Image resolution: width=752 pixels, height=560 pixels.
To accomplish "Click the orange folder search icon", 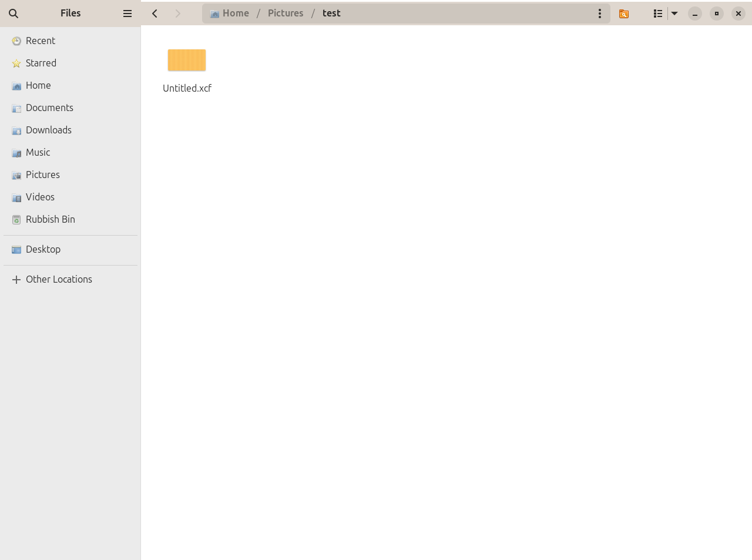I will (x=624, y=14).
